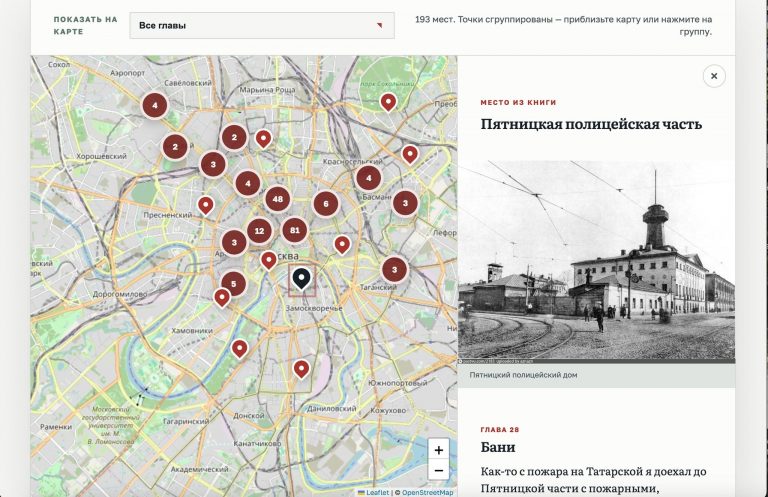Viewport: 768px width, 497px height.
Task: Open the cluster marker numbered 6
Action: pos(326,204)
